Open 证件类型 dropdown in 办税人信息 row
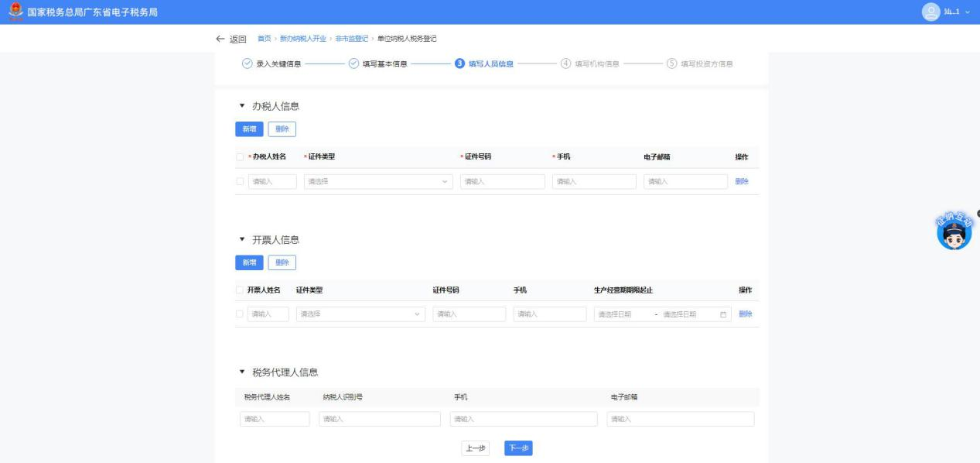This screenshot has width=980, height=463. (377, 182)
